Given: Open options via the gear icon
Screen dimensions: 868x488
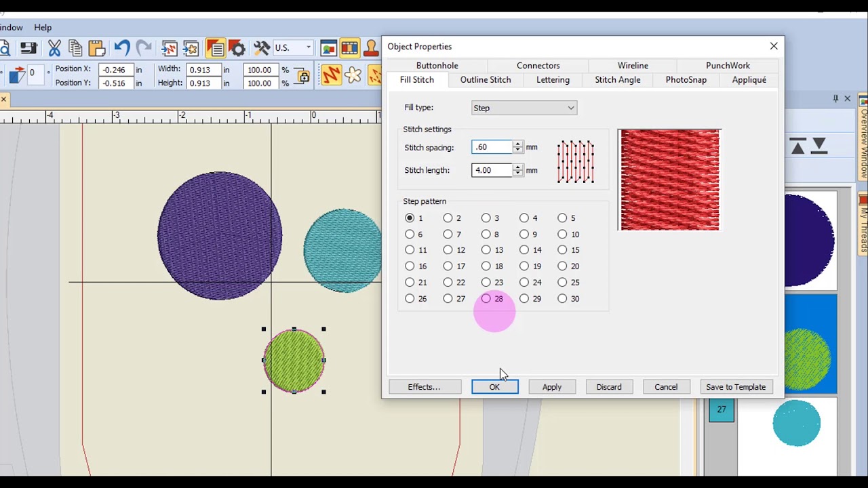Looking at the screenshot, I should coord(237,48).
